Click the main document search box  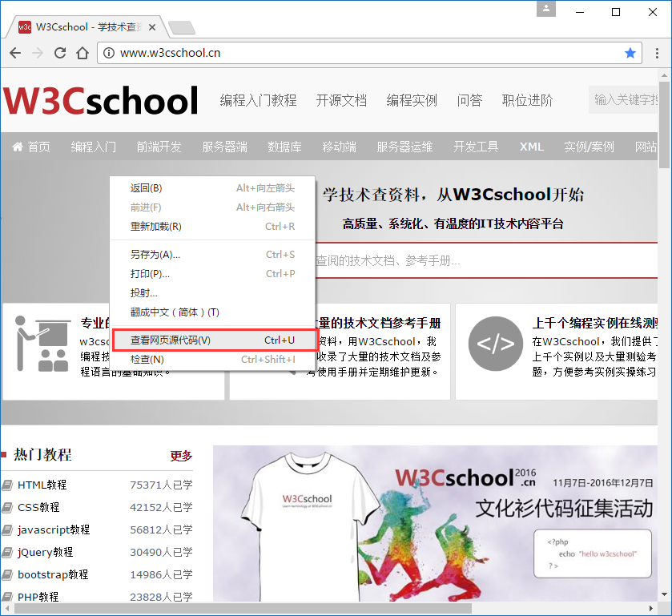(486, 260)
